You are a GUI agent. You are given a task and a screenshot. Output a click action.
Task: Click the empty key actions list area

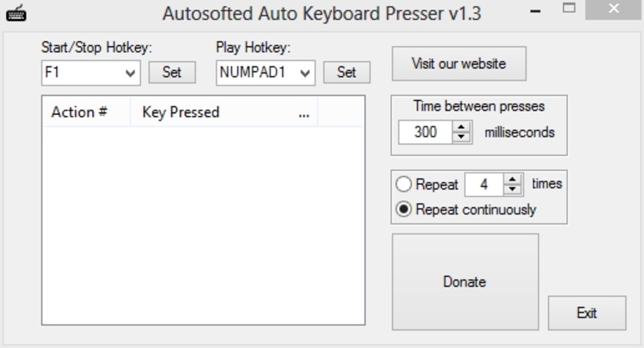pyautogui.click(x=203, y=226)
